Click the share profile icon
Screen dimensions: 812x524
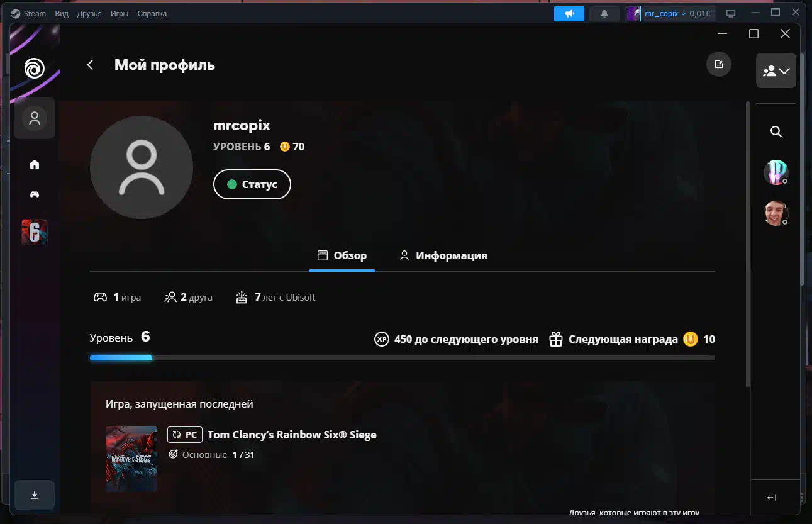pyautogui.click(x=719, y=64)
